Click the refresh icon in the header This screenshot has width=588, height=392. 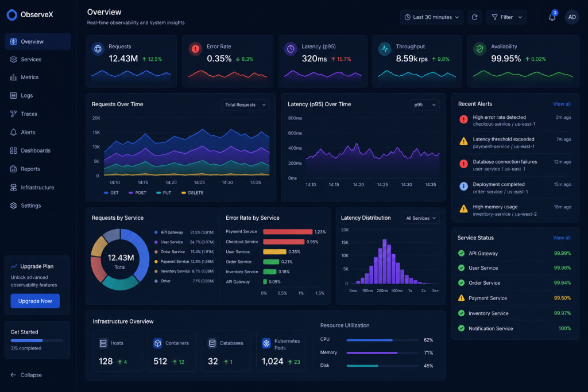click(474, 17)
